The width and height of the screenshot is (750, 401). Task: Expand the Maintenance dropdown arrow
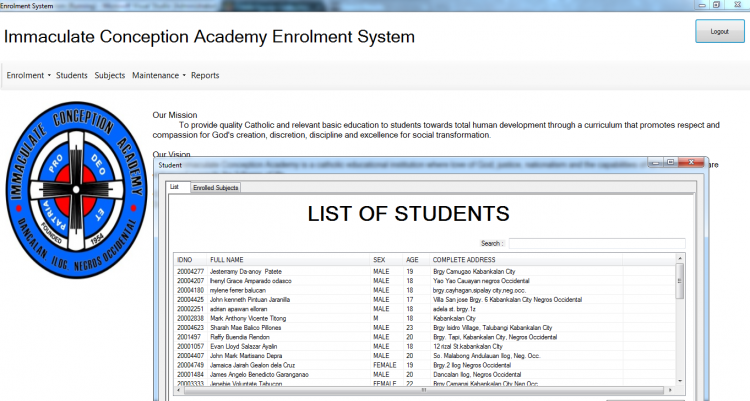pos(184,75)
